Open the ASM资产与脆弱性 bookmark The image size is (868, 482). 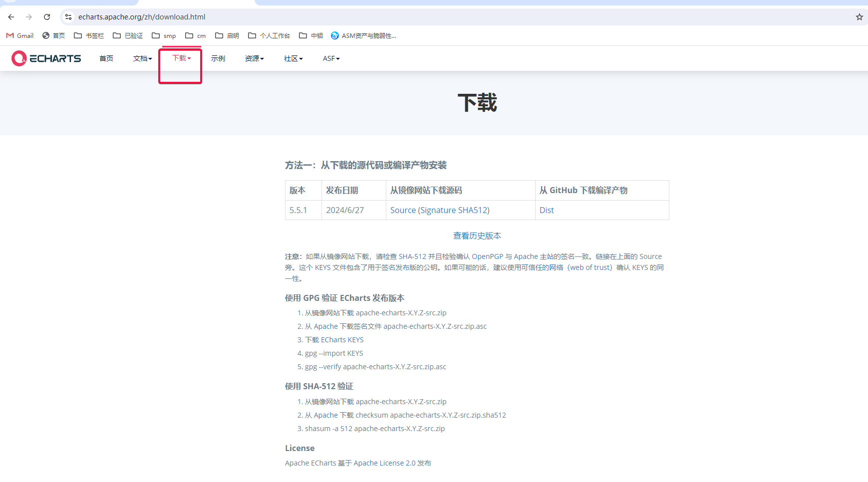[x=363, y=35]
